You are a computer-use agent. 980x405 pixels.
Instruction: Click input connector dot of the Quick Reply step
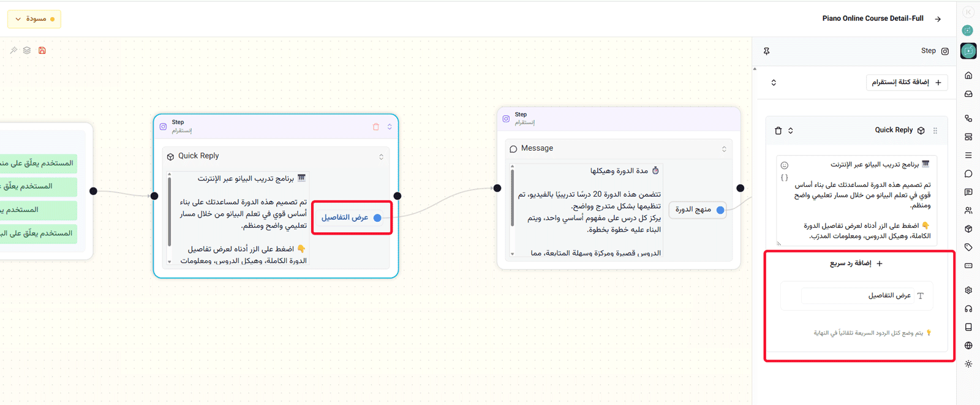coord(154,196)
